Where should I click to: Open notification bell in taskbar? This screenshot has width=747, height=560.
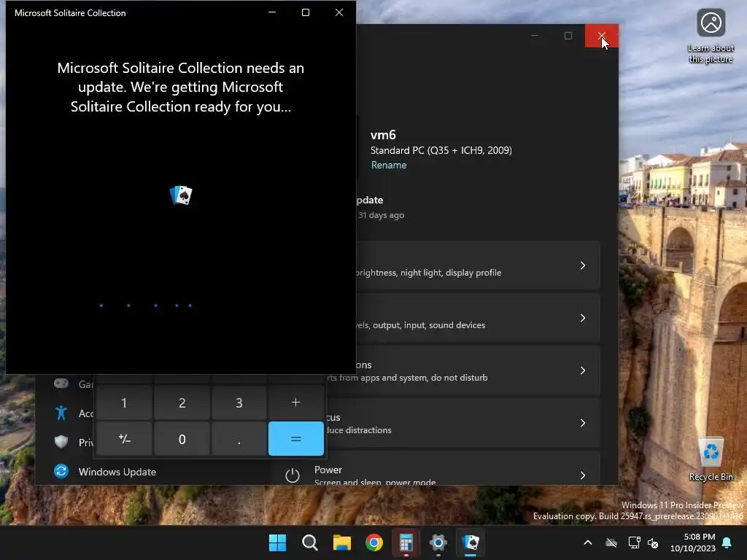coord(727,542)
